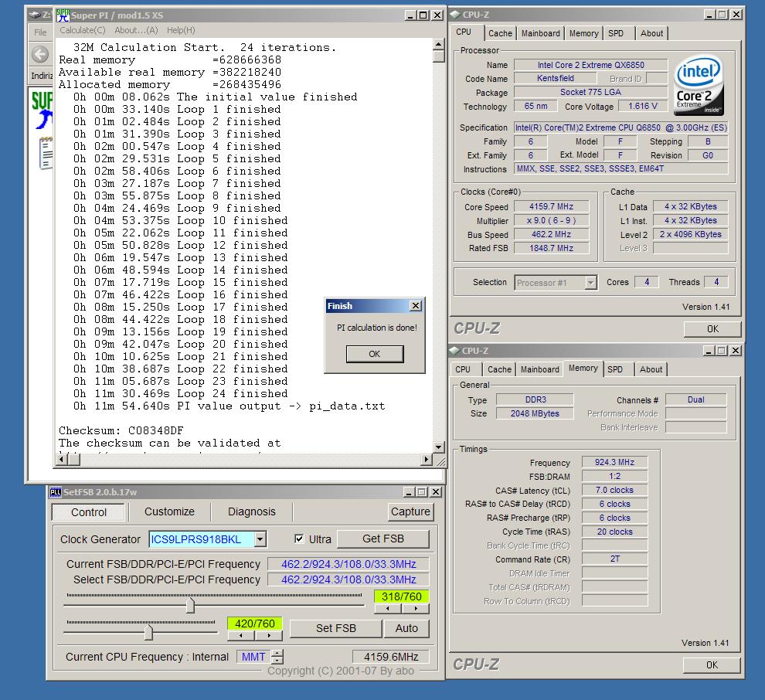Click the Rated FSB 1848.7 MHz value
This screenshot has width=765, height=700.
pos(551,248)
